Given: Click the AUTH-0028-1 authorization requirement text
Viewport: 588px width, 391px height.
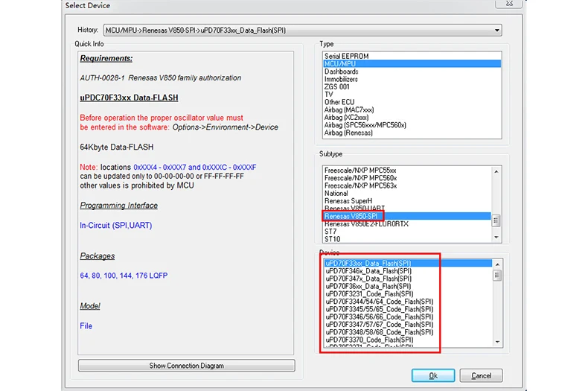Looking at the screenshot, I should click(x=161, y=78).
